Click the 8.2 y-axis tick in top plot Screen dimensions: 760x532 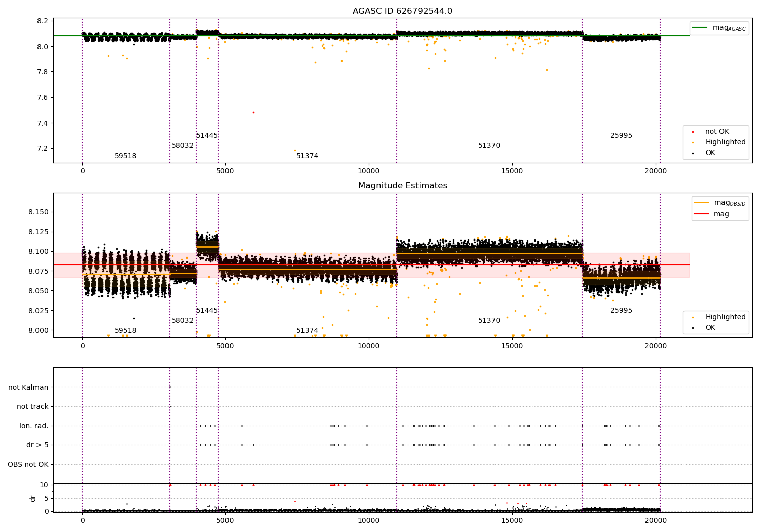[x=43, y=21]
